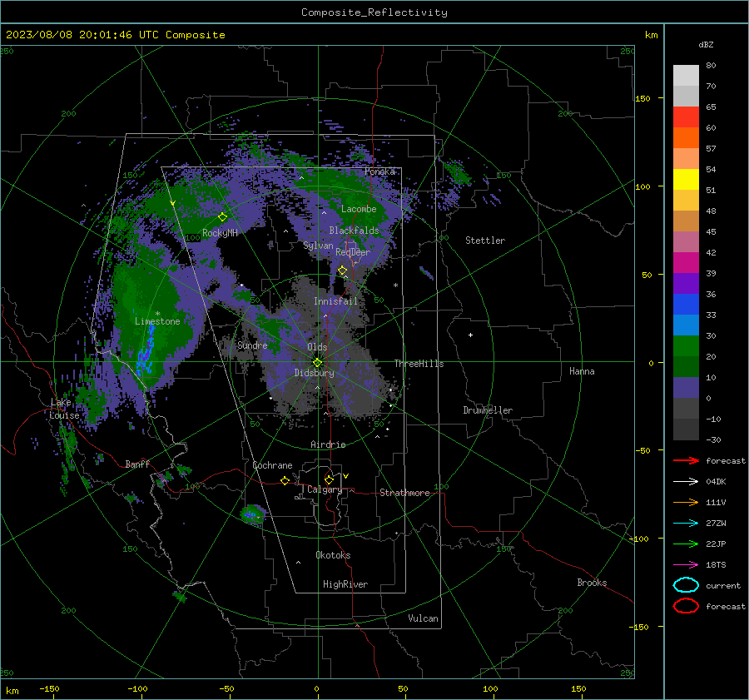
Task: Pick the purple 36-39 dBZ swatch
Action: click(x=686, y=283)
